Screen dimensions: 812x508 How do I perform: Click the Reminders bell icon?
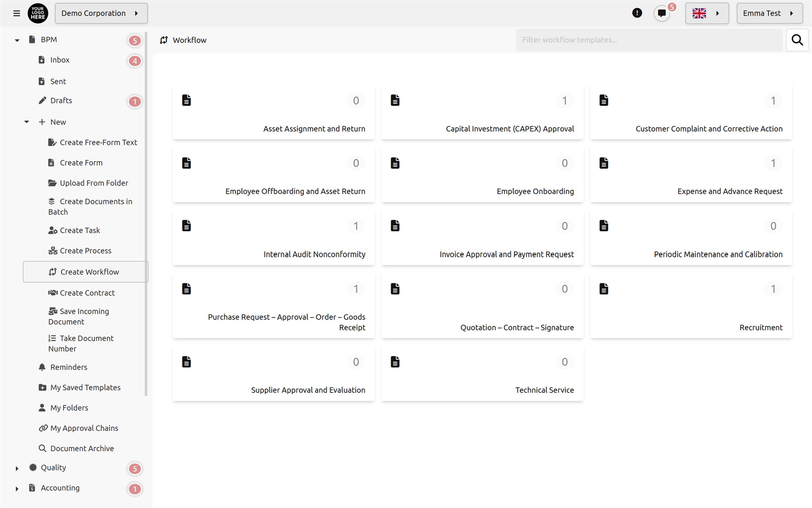click(42, 367)
